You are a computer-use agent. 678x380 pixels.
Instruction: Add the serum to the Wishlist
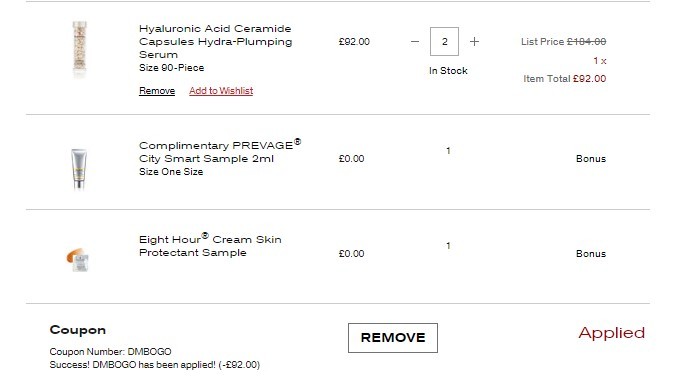[x=221, y=91]
